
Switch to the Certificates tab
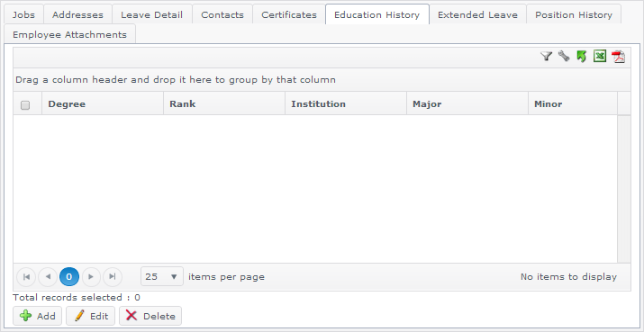289,14
